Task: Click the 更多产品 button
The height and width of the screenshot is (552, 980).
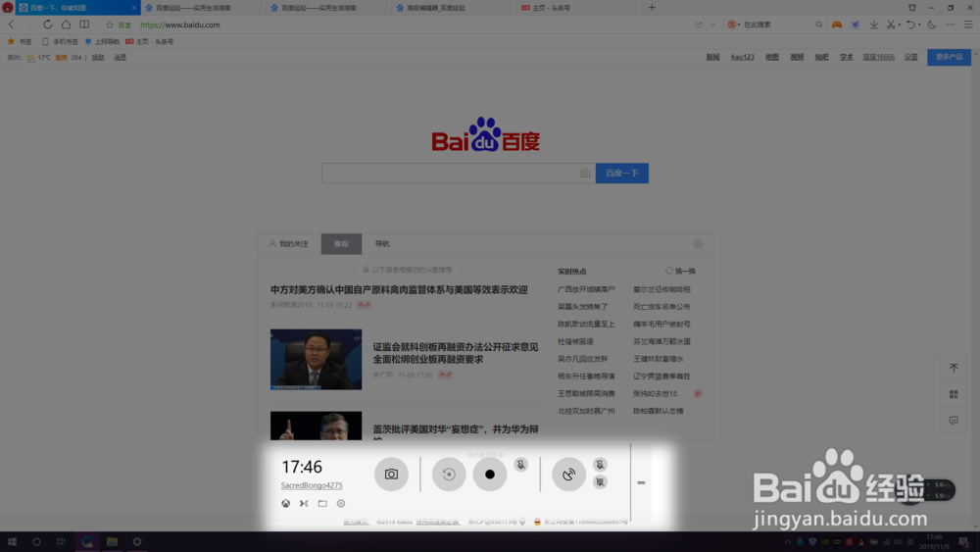Action: 949,57
